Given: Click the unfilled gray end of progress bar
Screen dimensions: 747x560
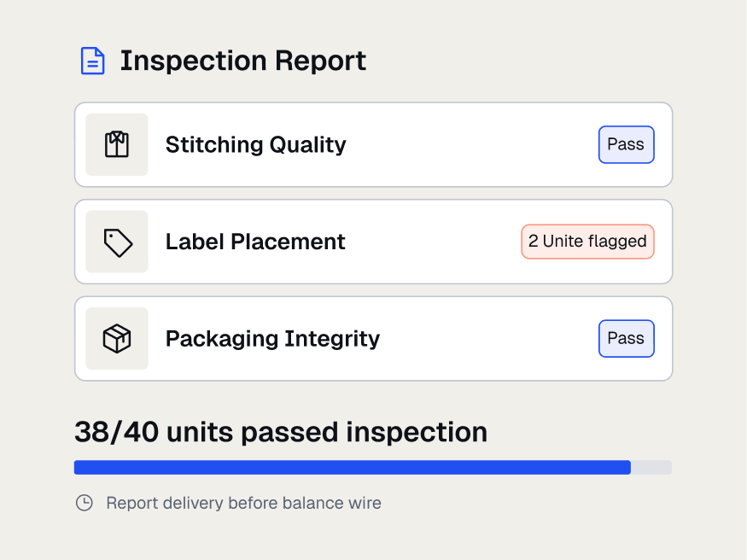Looking at the screenshot, I should [x=651, y=467].
